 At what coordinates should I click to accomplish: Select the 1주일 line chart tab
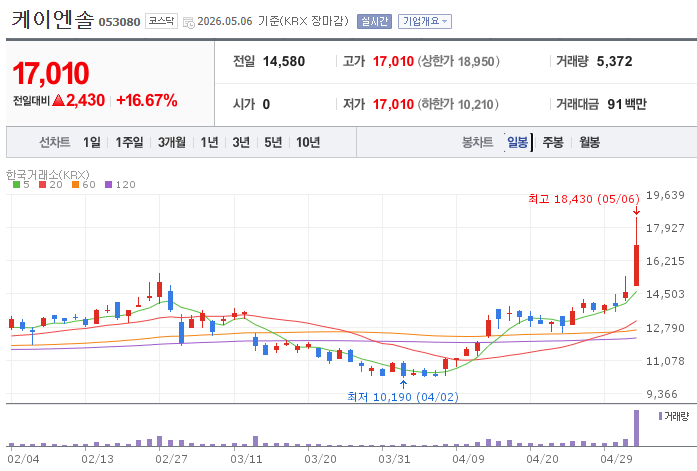click(x=129, y=142)
